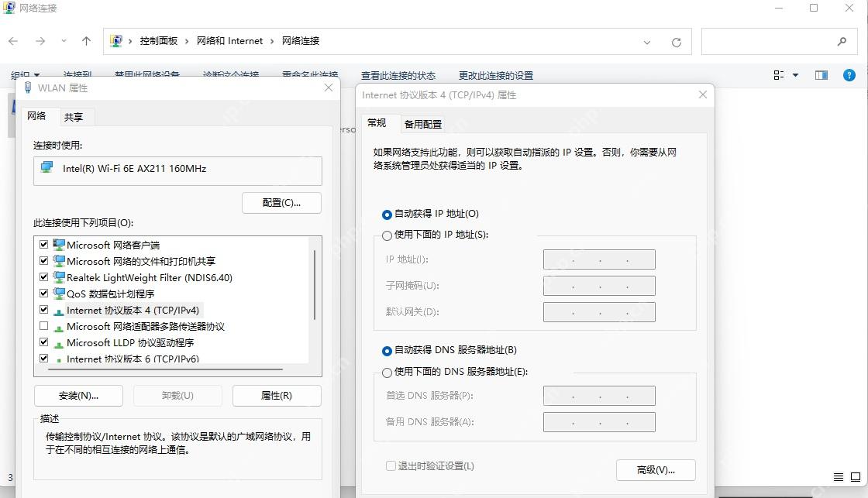Screen dimensions: 868x498
Task: Select Microsoft LLDP 协议驱动程序 item
Action: pos(130,342)
